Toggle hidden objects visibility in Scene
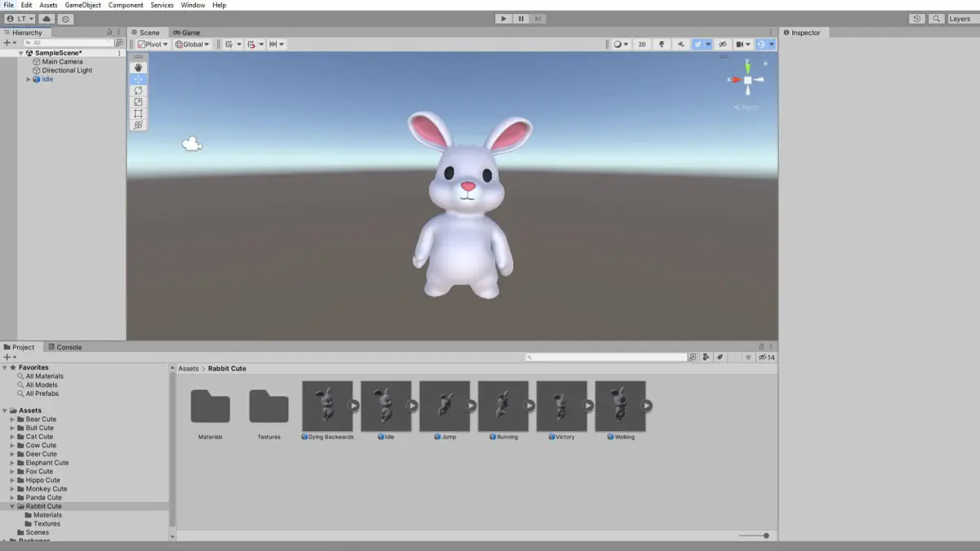This screenshot has height=551, width=980. pos(723,44)
